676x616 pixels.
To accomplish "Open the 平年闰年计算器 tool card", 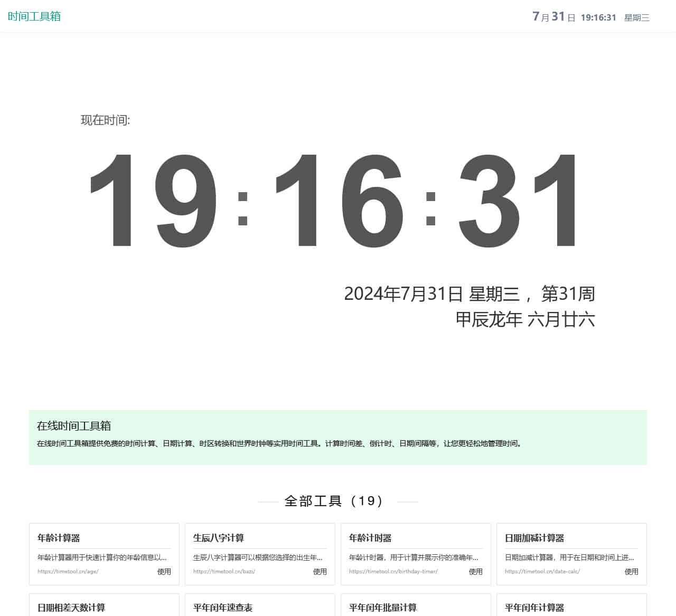I will 571,605.
